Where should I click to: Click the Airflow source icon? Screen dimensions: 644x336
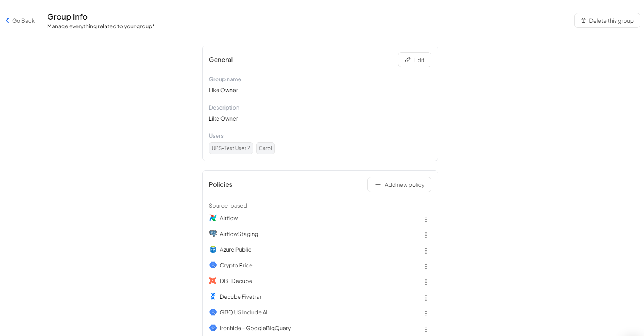[213, 218]
